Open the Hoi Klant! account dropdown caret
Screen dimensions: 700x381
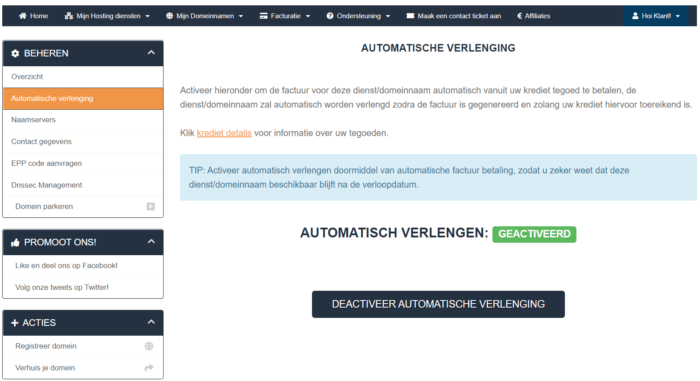point(678,16)
